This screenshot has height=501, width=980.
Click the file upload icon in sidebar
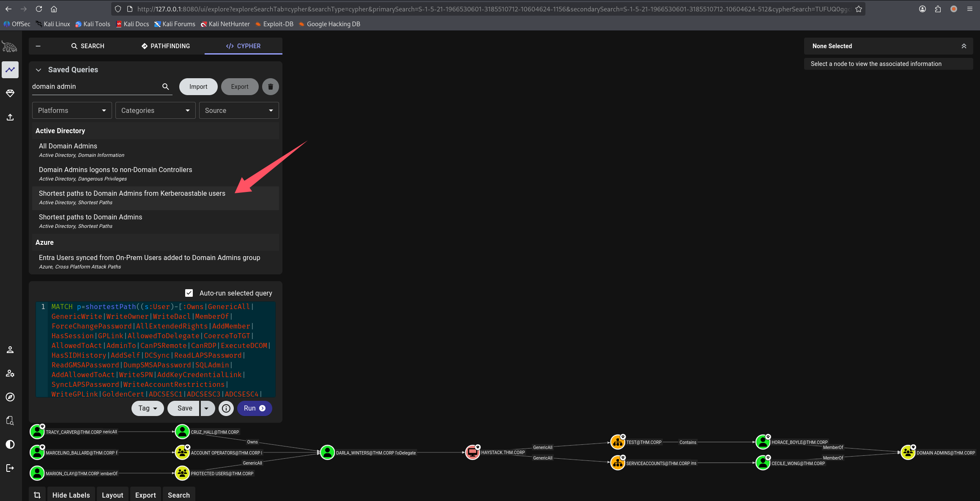click(10, 117)
